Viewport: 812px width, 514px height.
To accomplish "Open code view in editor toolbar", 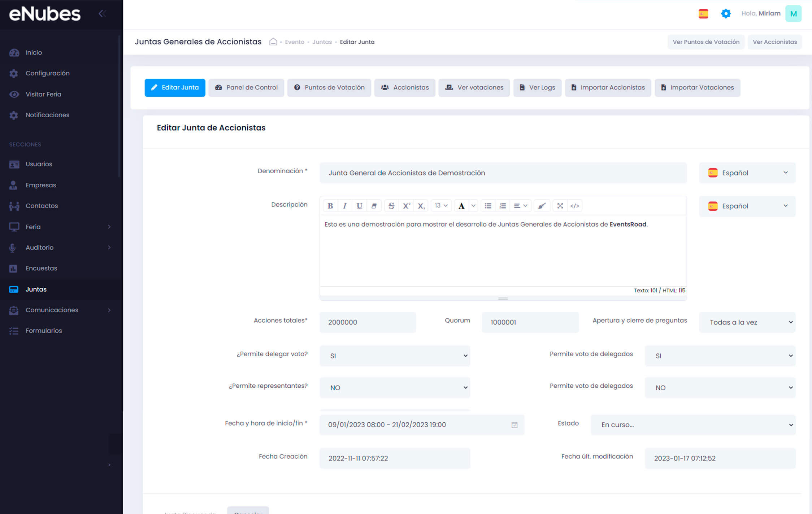I will pyautogui.click(x=575, y=206).
